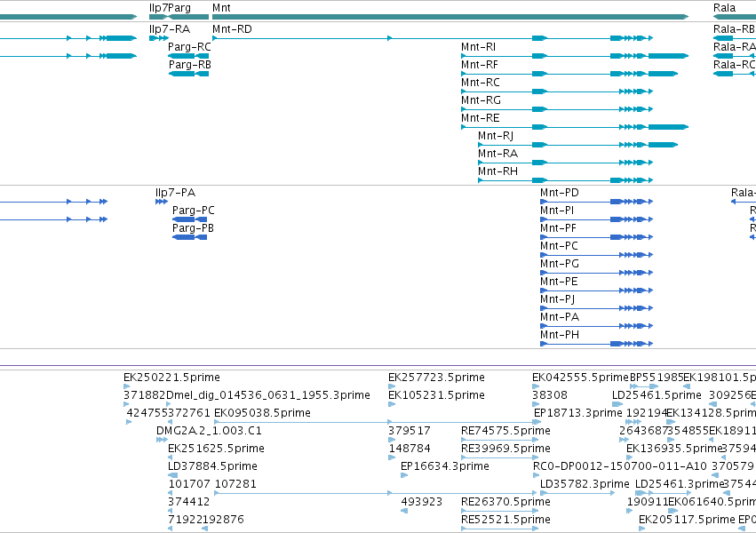Select the Dmel_dig_014536_0631_1955.3prime label

[268, 395]
